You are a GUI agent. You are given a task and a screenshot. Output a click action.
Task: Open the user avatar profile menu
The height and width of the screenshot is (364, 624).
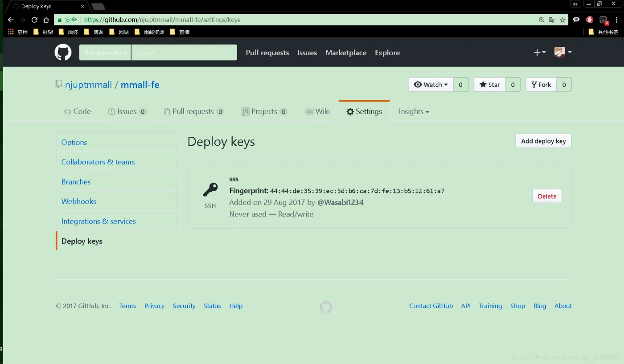click(x=562, y=53)
